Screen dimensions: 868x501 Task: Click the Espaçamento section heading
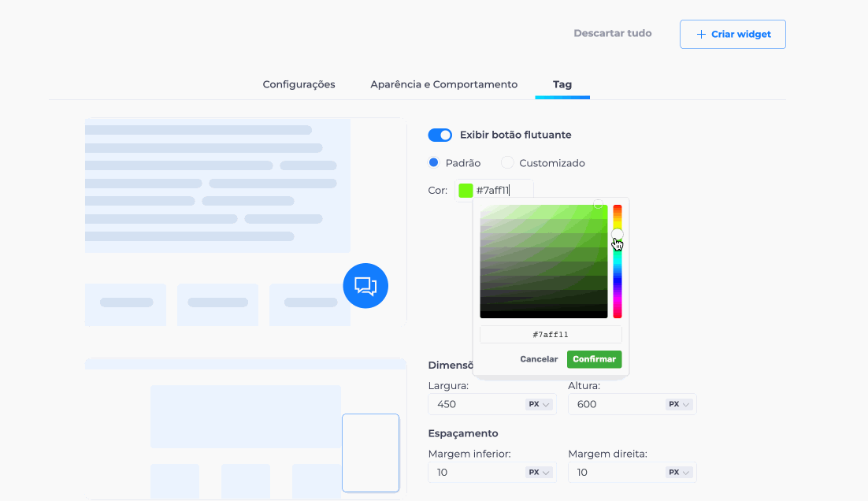coord(463,433)
